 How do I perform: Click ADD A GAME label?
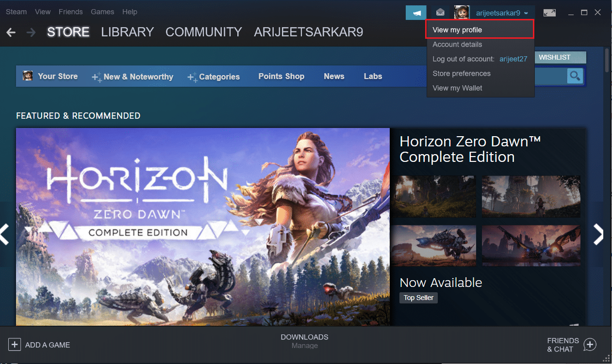coord(48,345)
